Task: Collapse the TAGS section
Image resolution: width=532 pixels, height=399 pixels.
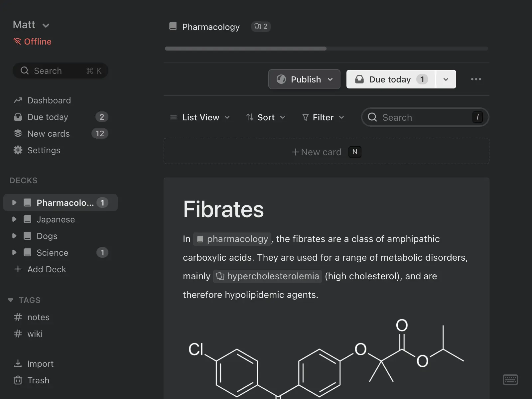Action: pos(11,300)
